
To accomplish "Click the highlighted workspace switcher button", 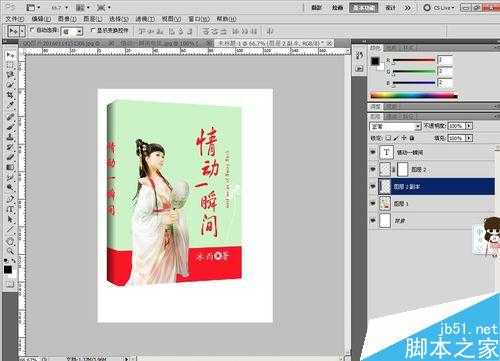I will (363, 7).
